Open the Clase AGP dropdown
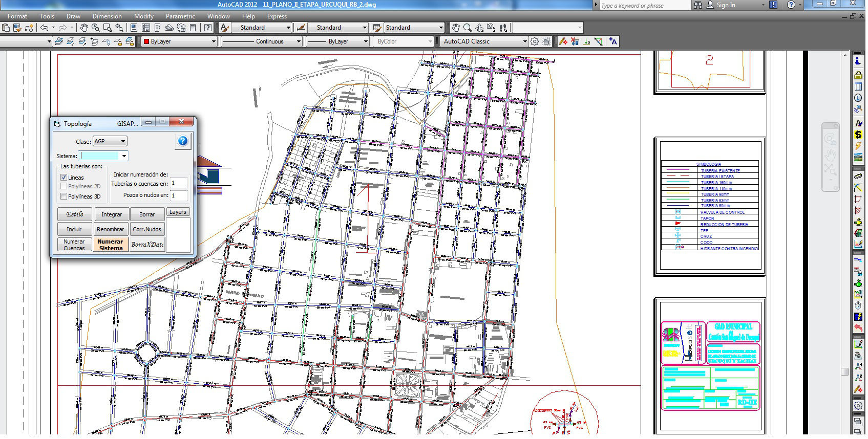The image size is (868, 439). (110, 141)
